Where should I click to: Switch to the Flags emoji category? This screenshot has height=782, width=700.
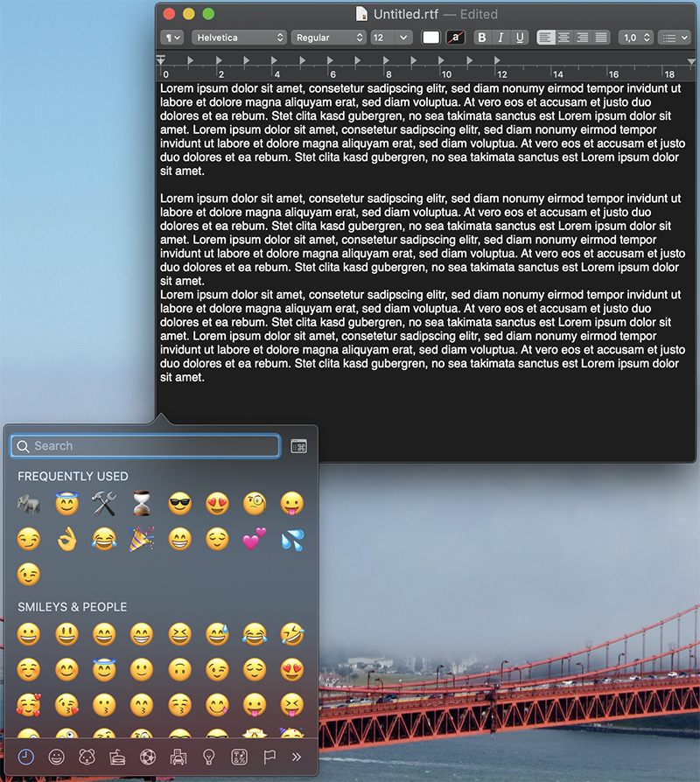(x=269, y=758)
